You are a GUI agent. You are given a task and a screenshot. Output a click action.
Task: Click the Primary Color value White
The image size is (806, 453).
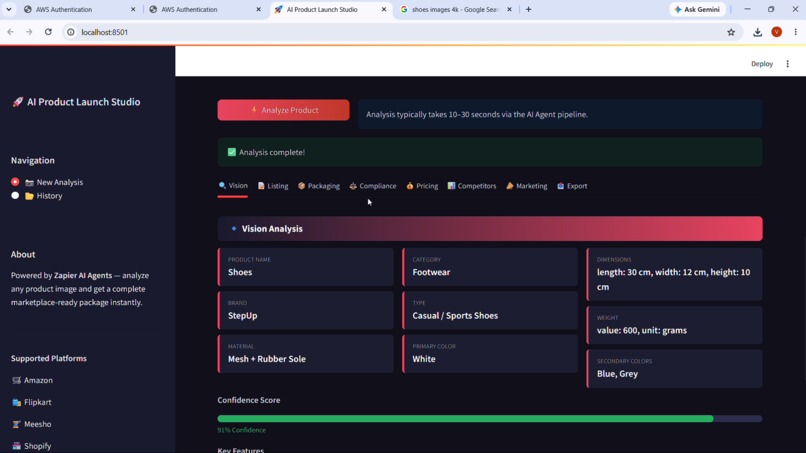(x=424, y=359)
